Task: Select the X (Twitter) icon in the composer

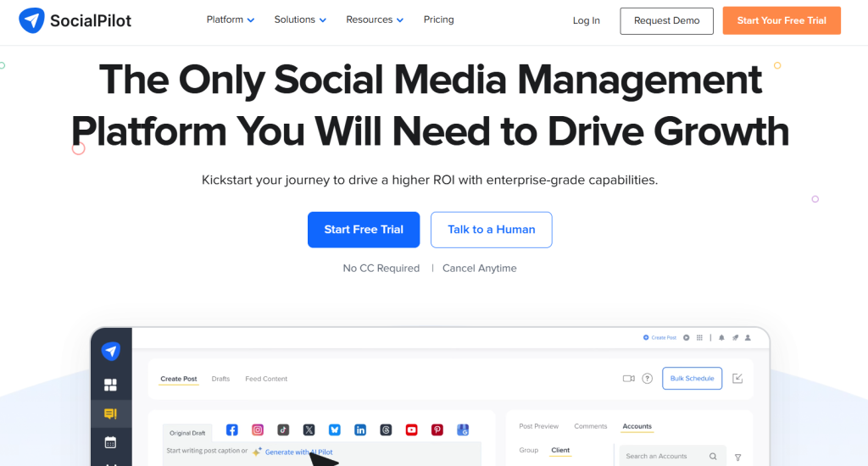Action: click(x=309, y=430)
